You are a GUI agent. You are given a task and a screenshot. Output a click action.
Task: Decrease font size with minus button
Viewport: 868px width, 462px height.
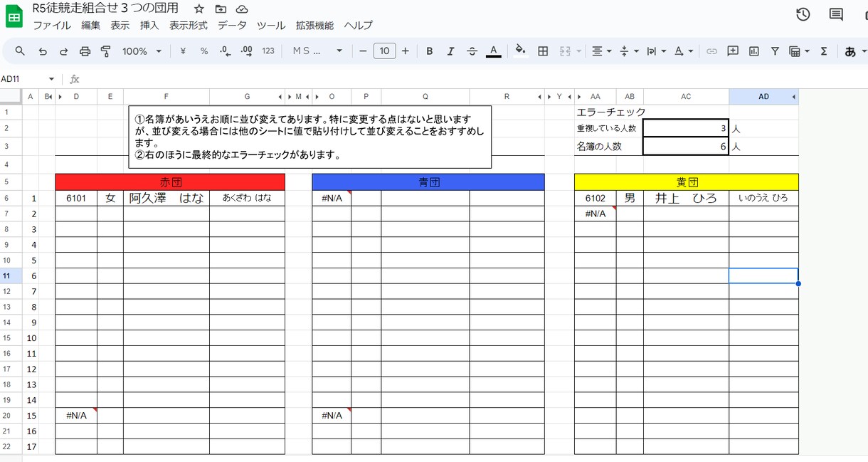[363, 51]
